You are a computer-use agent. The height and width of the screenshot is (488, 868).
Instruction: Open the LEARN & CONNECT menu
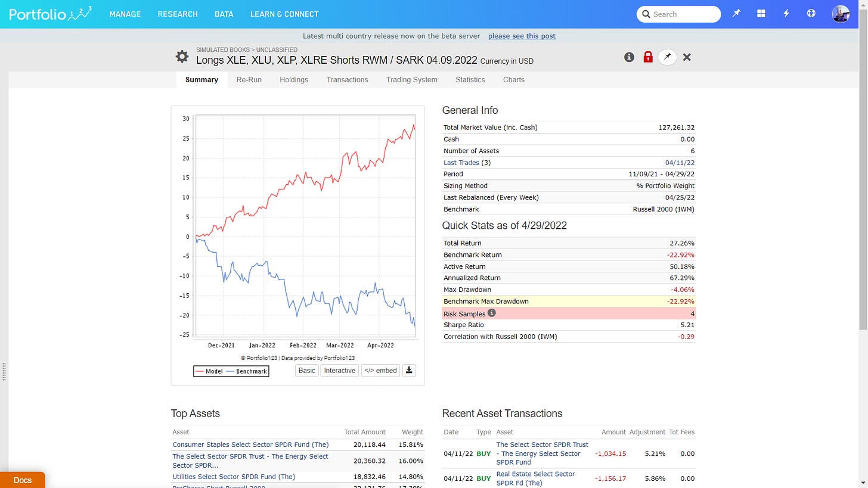click(x=284, y=14)
